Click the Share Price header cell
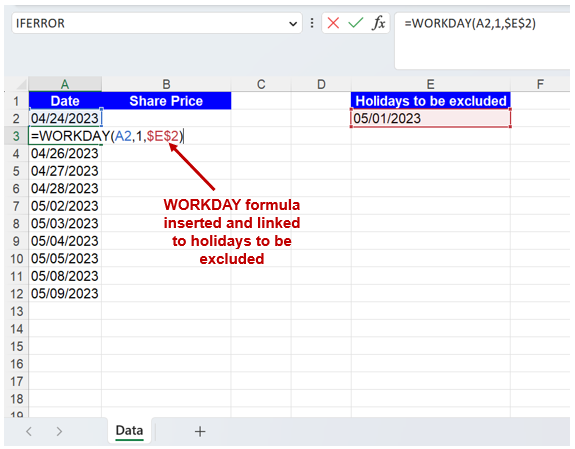575x449 pixels. pyautogui.click(x=166, y=101)
